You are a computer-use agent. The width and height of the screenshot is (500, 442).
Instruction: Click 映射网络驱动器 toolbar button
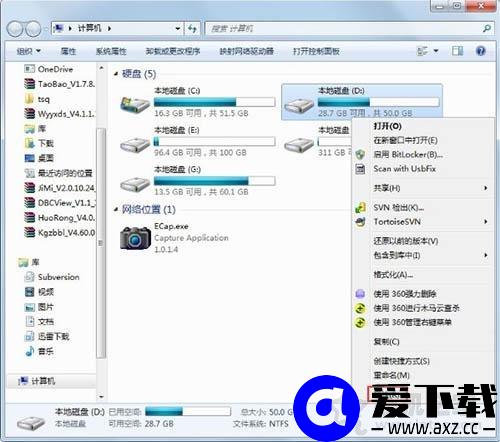coord(246,51)
